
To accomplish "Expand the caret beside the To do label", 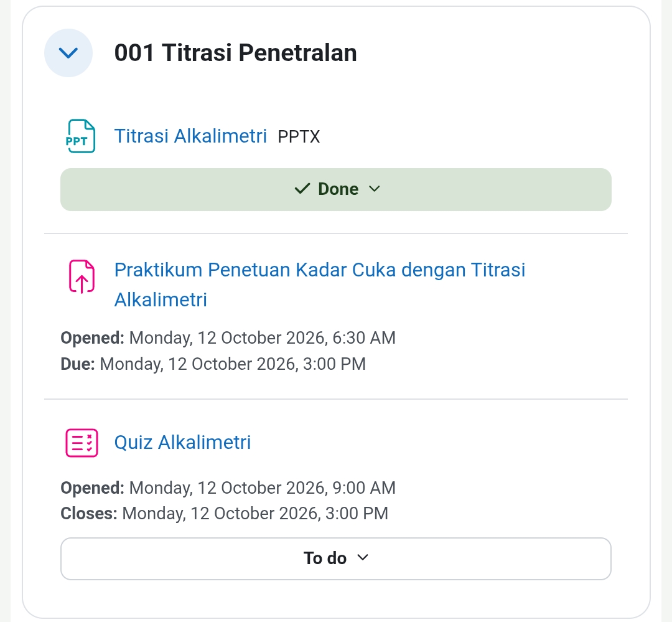I will point(363,558).
